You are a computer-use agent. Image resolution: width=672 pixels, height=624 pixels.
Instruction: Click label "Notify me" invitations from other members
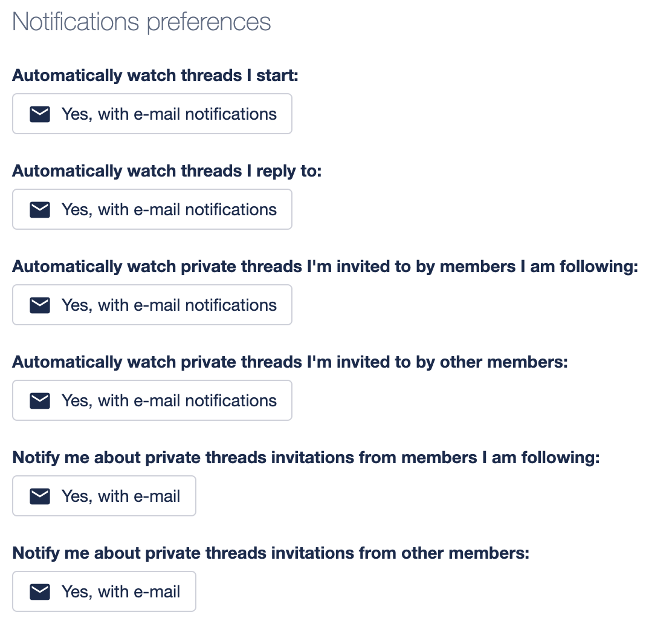pos(271,553)
